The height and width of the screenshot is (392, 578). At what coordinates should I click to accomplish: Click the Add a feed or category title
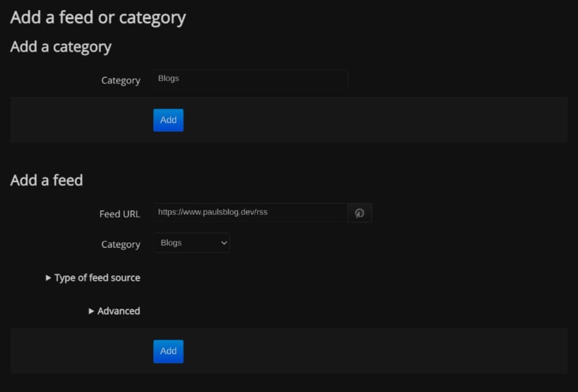(x=97, y=17)
